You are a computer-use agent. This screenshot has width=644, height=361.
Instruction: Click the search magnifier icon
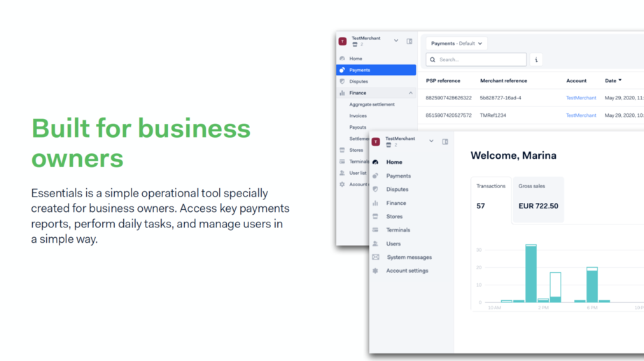pos(433,59)
